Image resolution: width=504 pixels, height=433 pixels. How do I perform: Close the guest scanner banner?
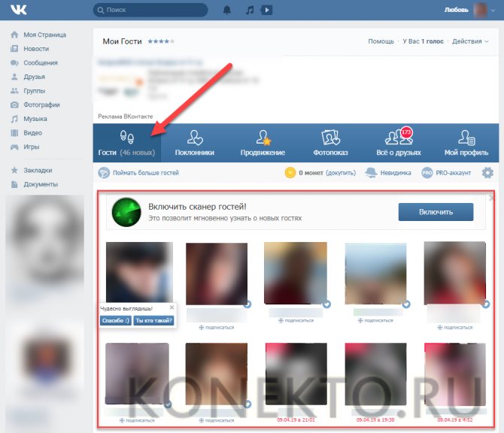[491, 197]
